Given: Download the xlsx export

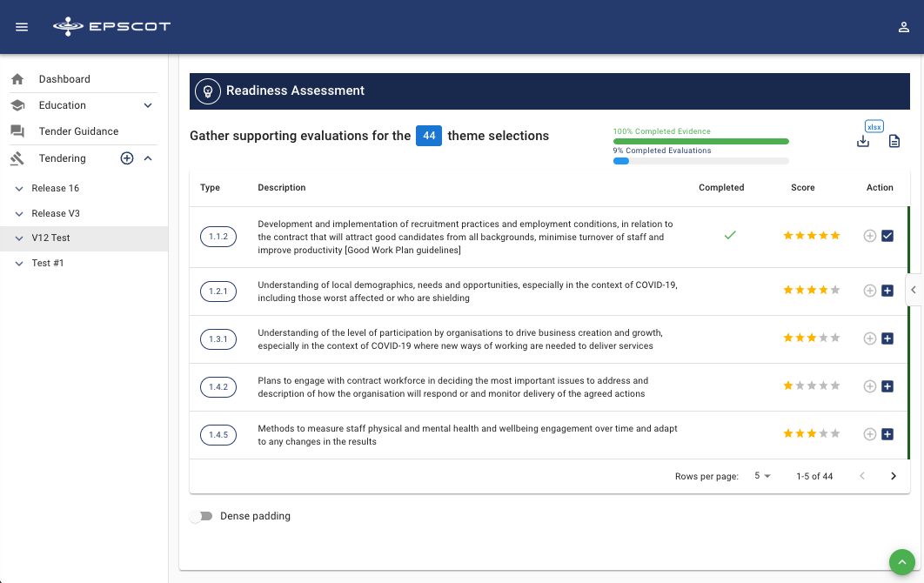Looking at the screenshot, I should click(x=863, y=141).
